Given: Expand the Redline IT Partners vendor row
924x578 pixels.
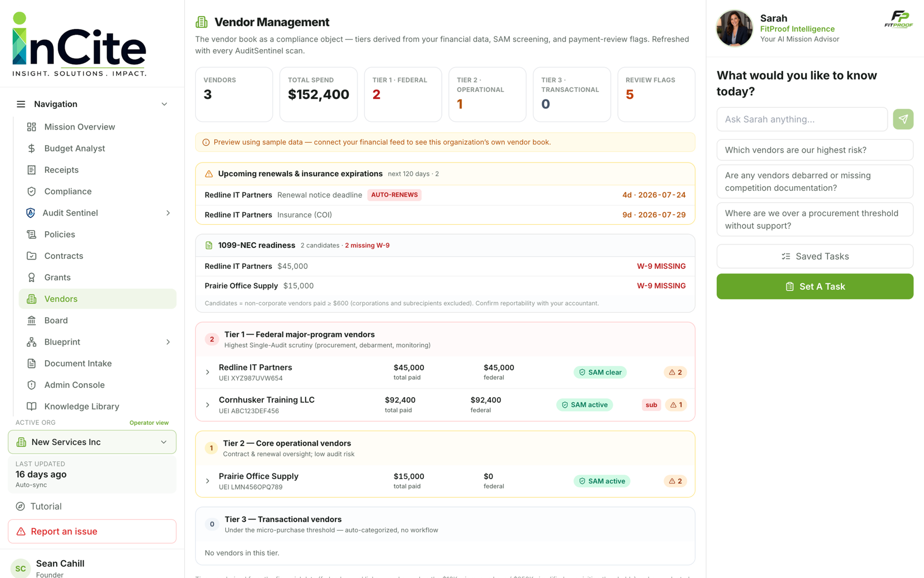Looking at the screenshot, I should pos(208,372).
